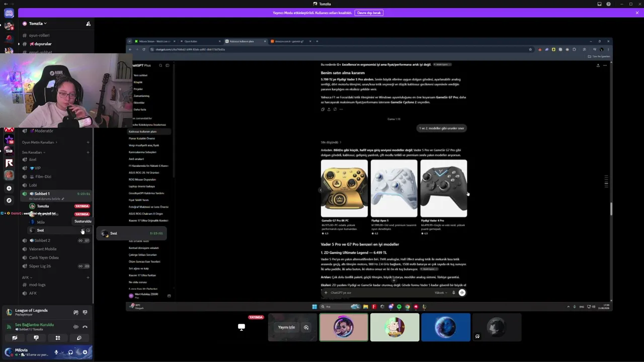
Task: Open the SB server icon
Action: (9, 150)
